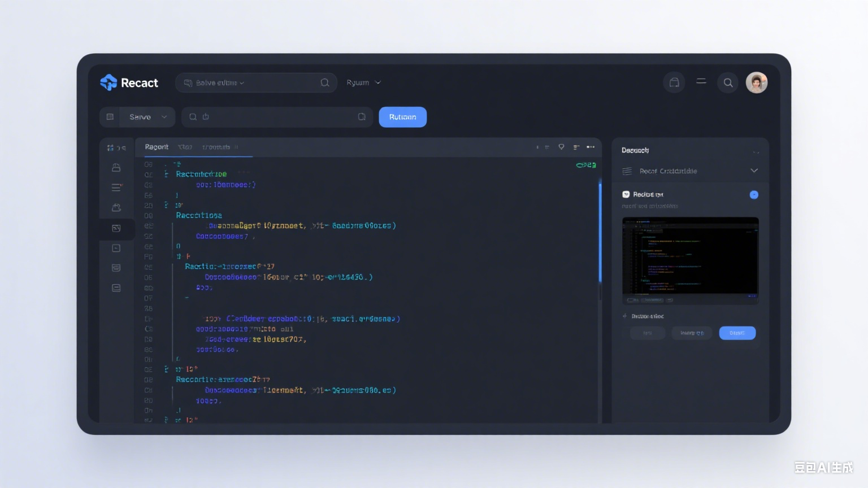Click the first dim gray button below the thumbnail
Image resolution: width=868 pixels, height=488 pixels.
[648, 333]
